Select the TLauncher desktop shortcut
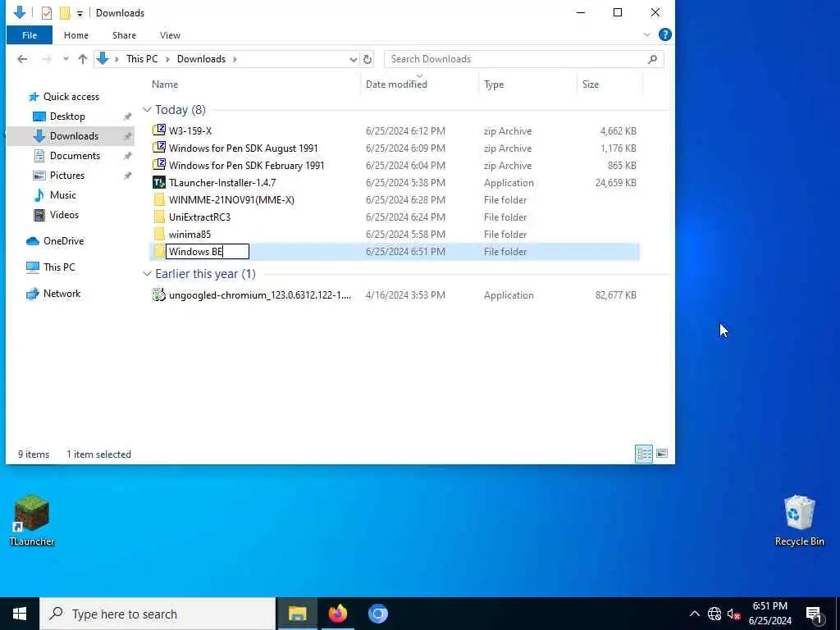Image resolution: width=840 pixels, height=630 pixels. (32, 520)
